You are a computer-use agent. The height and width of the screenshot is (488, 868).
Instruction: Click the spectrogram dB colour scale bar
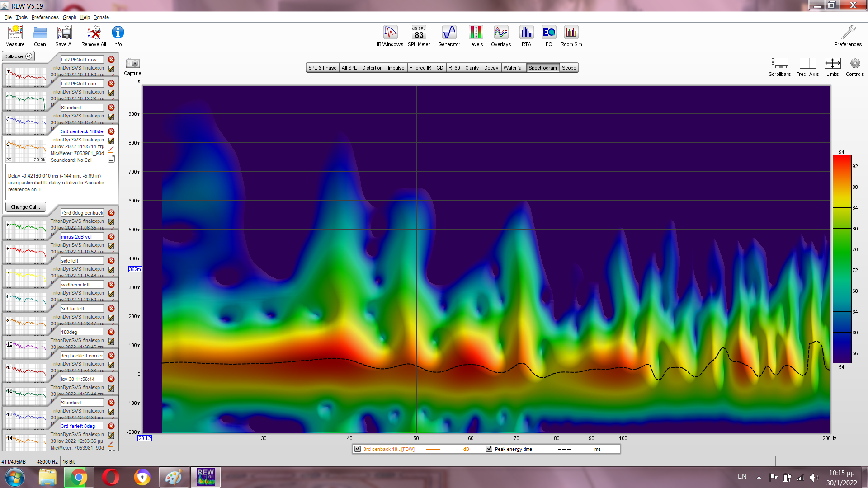coord(842,260)
